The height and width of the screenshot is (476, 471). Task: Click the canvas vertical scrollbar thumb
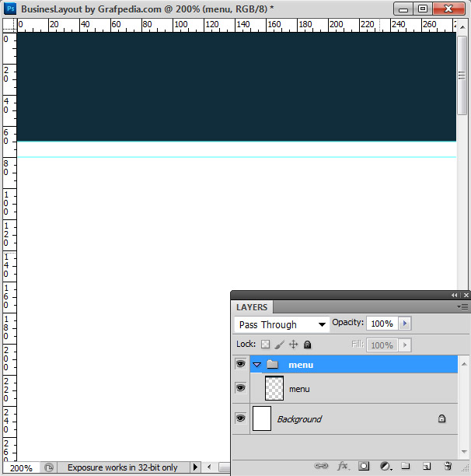pyautogui.click(x=462, y=75)
